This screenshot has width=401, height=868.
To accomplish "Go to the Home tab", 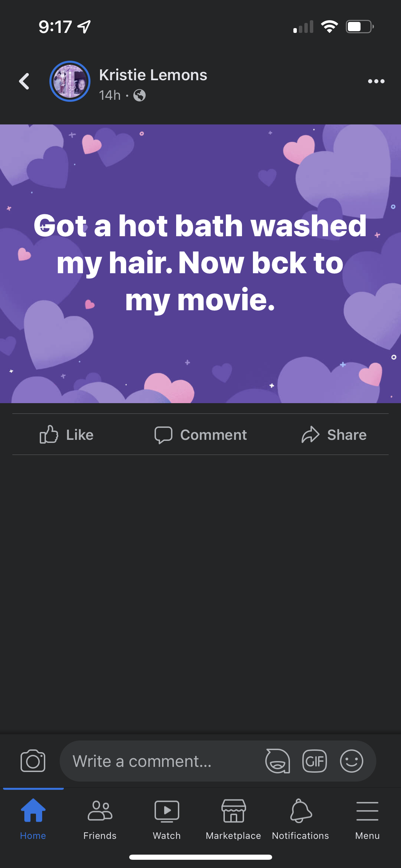I will 33,819.
